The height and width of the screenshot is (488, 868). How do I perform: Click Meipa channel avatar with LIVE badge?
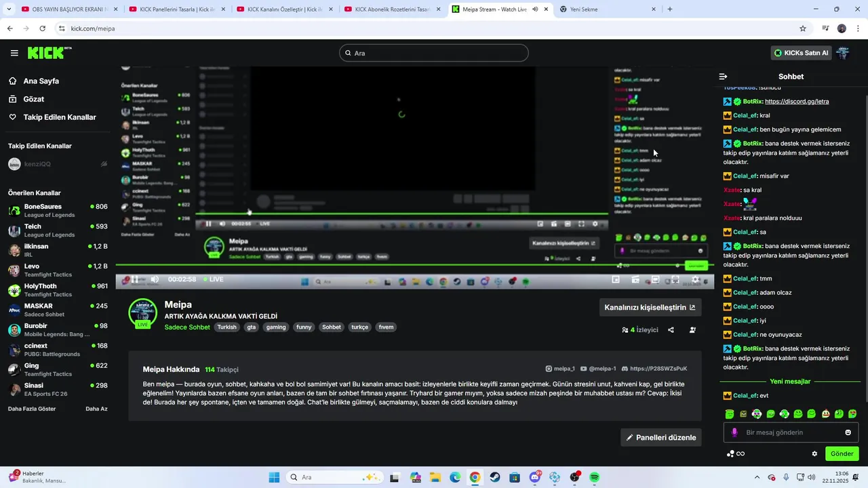point(142,313)
